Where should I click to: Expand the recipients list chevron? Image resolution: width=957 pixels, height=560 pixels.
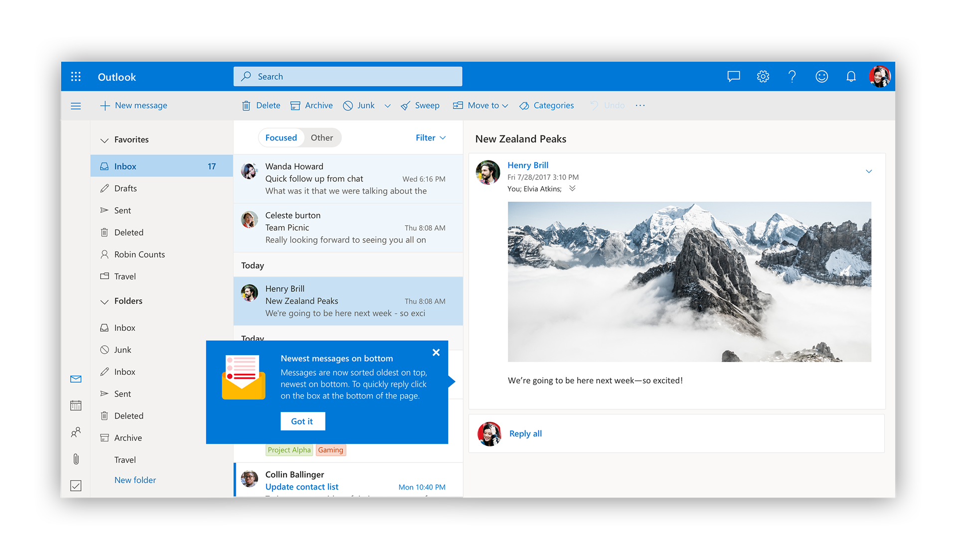click(572, 188)
